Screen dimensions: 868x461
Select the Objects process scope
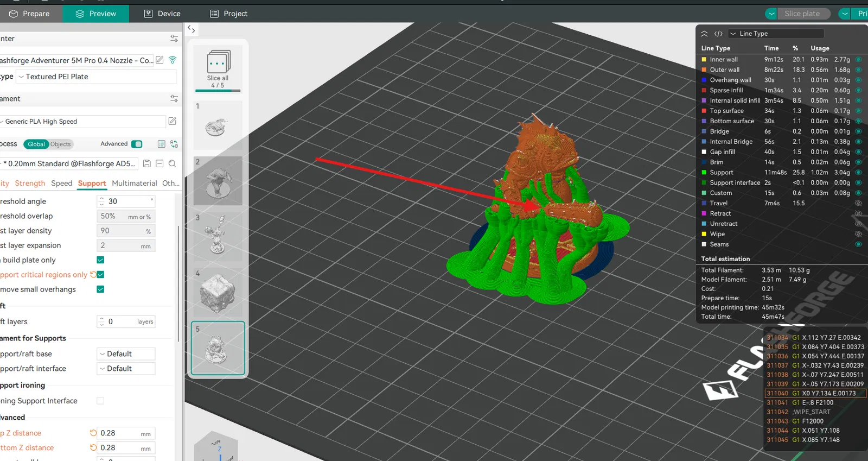pyautogui.click(x=61, y=144)
